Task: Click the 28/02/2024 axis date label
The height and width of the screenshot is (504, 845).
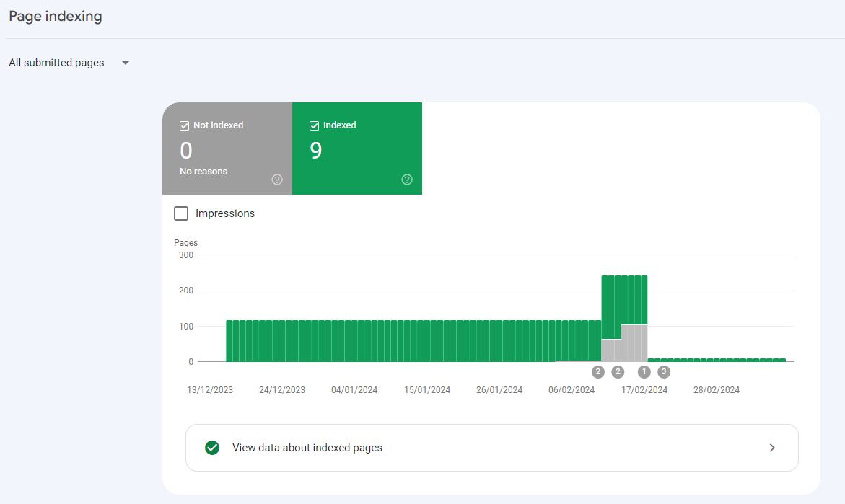Action: [x=717, y=390]
